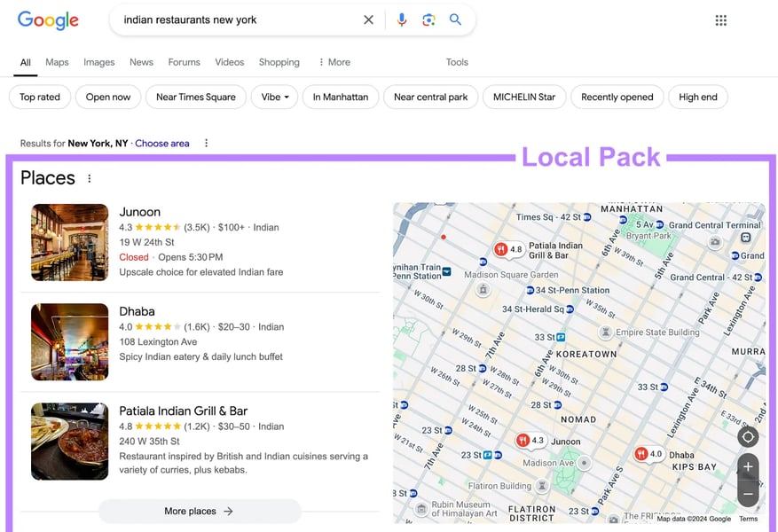Switch to the Forums tab

tap(185, 62)
